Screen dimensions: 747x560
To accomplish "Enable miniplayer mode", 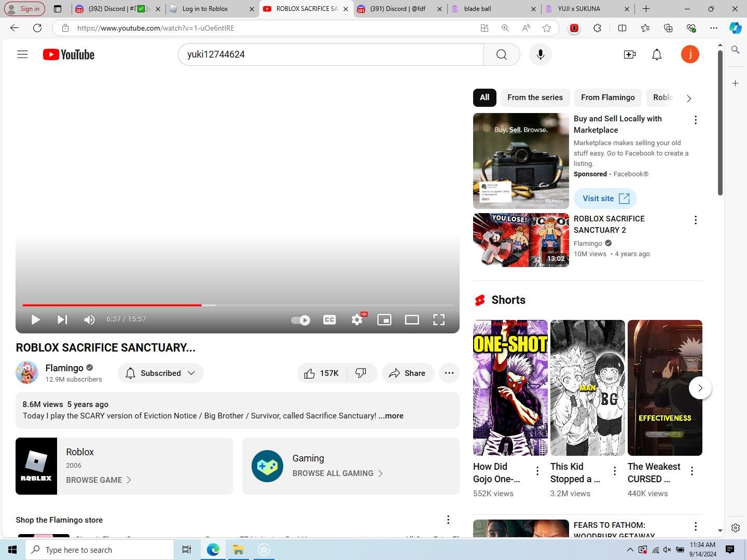I will [x=384, y=319].
